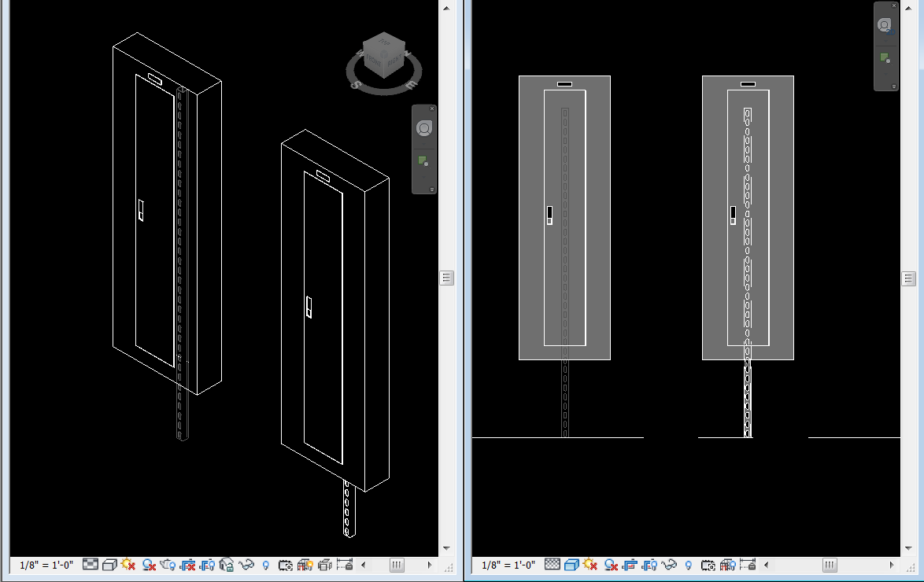Open Visual Style options in the left view

tap(108, 564)
